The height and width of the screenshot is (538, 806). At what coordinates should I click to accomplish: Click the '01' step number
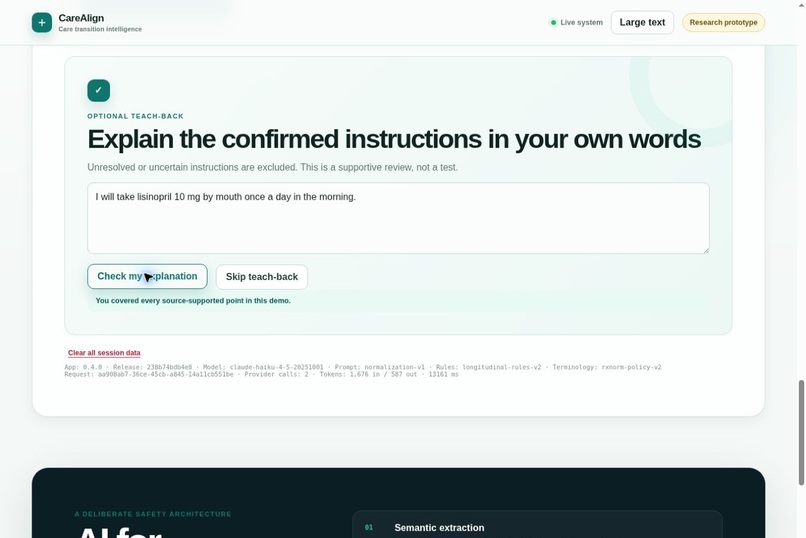click(x=369, y=527)
